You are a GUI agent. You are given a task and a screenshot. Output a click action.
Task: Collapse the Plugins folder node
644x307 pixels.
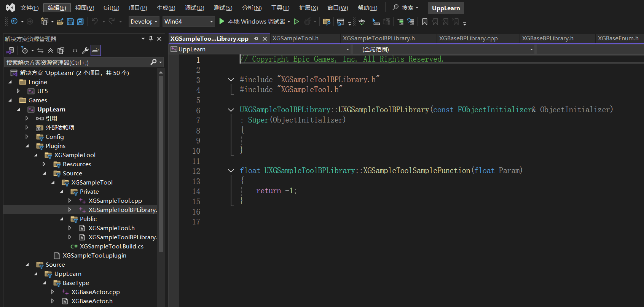pyautogui.click(x=27, y=146)
